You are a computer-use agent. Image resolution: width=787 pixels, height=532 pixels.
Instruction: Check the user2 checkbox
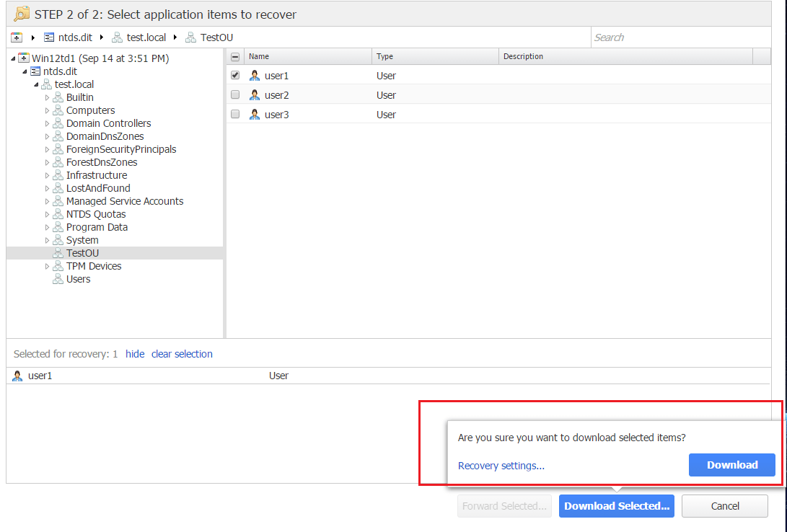(x=235, y=94)
